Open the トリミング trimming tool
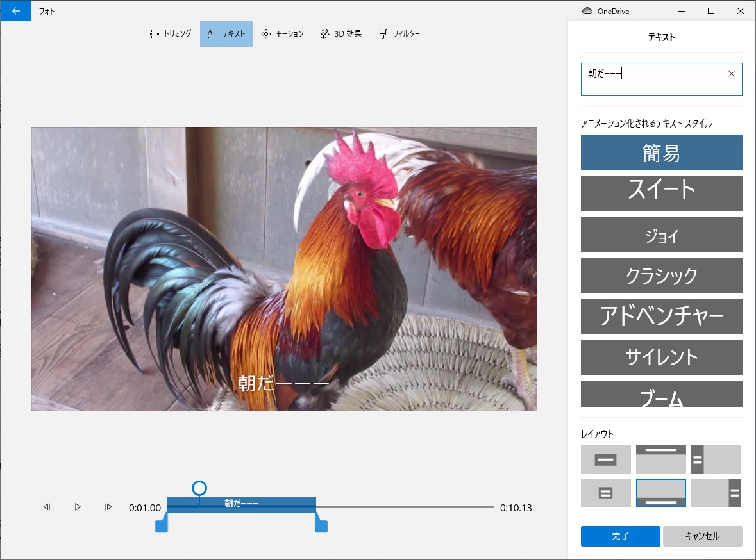Image resolution: width=756 pixels, height=560 pixels. 170,34
